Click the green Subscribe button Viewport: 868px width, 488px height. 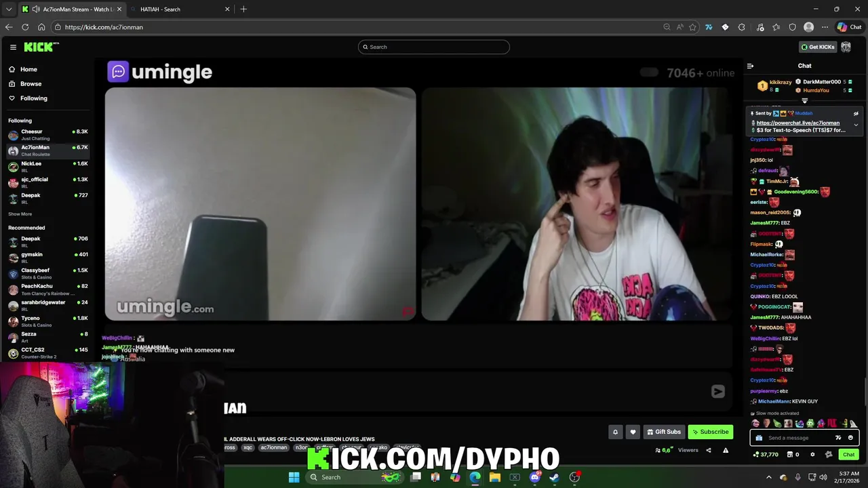click(710, 432)
